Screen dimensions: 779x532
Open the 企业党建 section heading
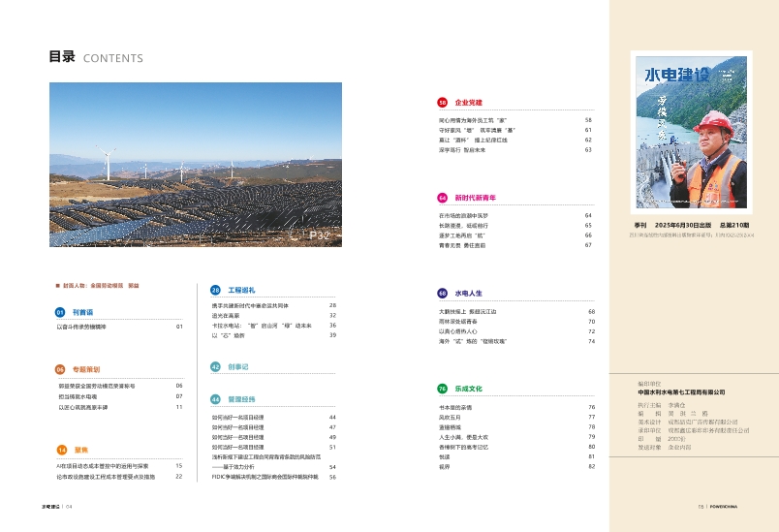(469, 102)
